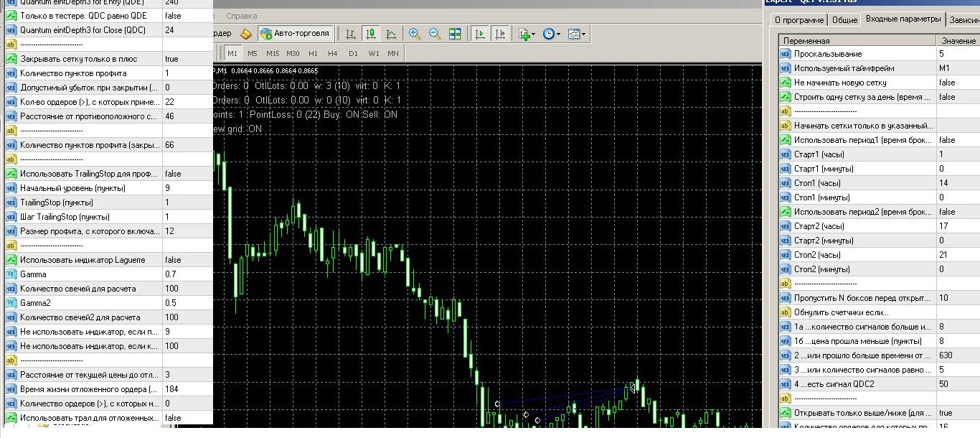The image size is (980, 438).
Task: Switch to the Входные параметры tab
Action: click(x=903, y=19)
